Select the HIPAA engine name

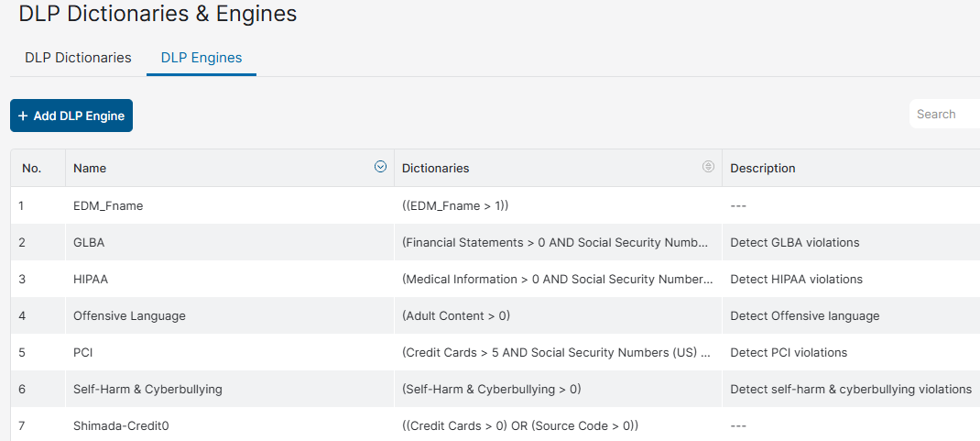[x=91, y=279]
